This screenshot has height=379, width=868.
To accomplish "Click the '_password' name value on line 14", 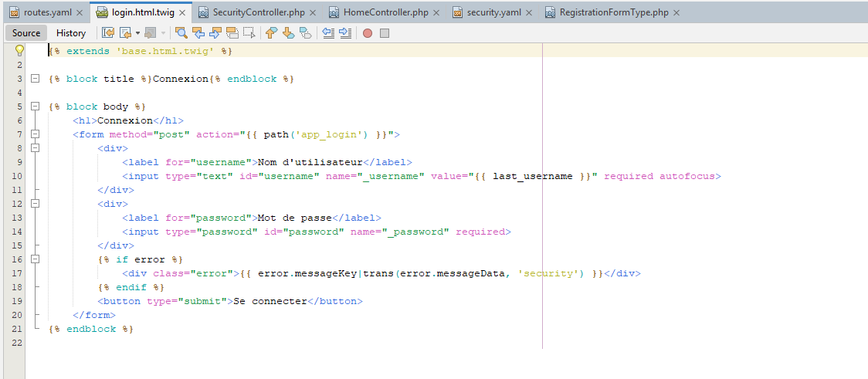I will point(416,232).
